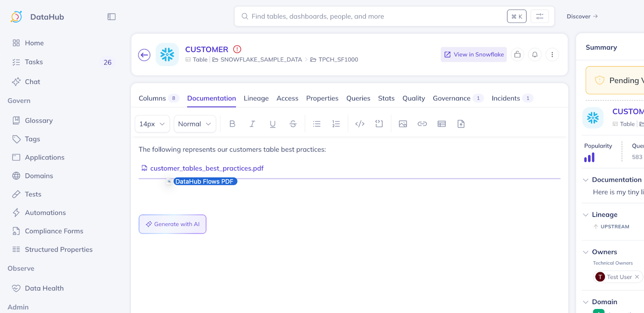This screenshot has width=644, height=313.
Task: Open Compliance Forms in sidebar
Action: (x=47, y=231)
